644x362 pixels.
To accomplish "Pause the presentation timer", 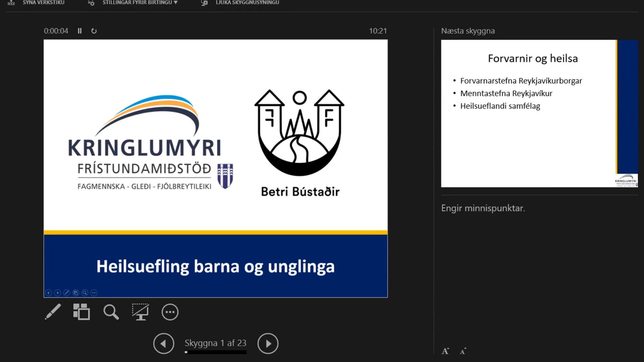I will (80, 31).
